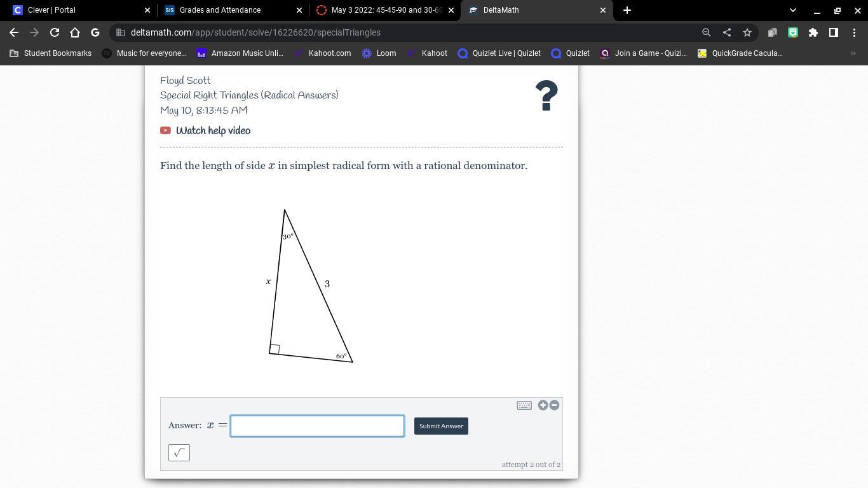
Task: Select the student name Floyd Scott
Action: coord(185,81)
